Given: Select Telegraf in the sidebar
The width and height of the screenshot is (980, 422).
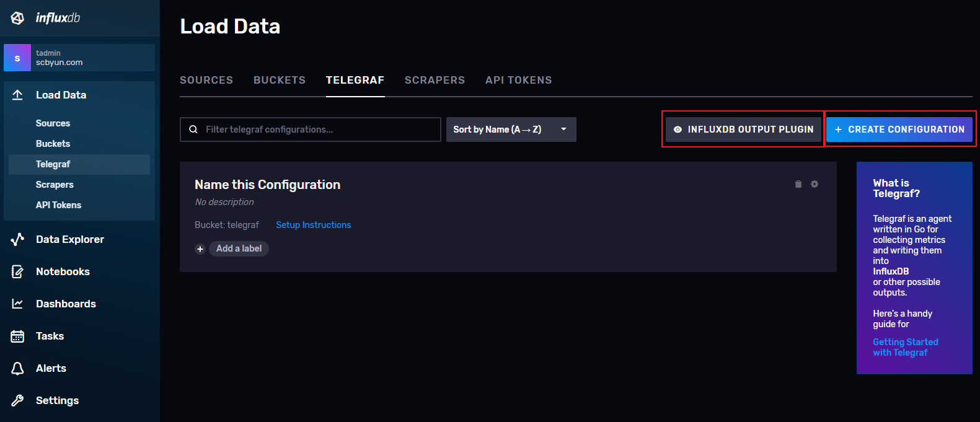Looking at the screenshot, I should pos(79,164).
